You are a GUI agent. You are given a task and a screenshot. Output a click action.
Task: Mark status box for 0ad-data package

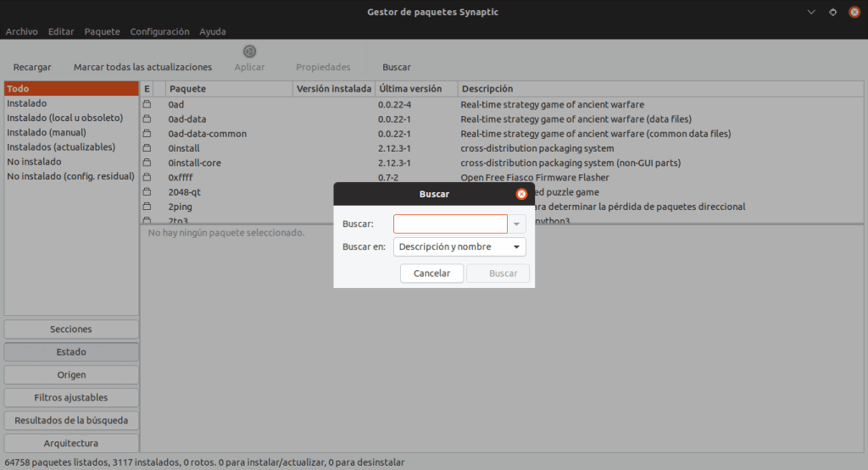[147, 119]
